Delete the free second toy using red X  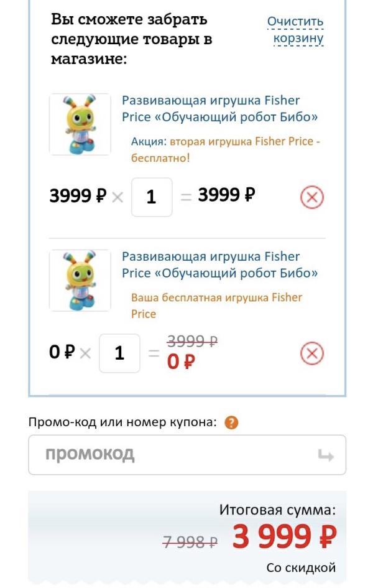312,354
